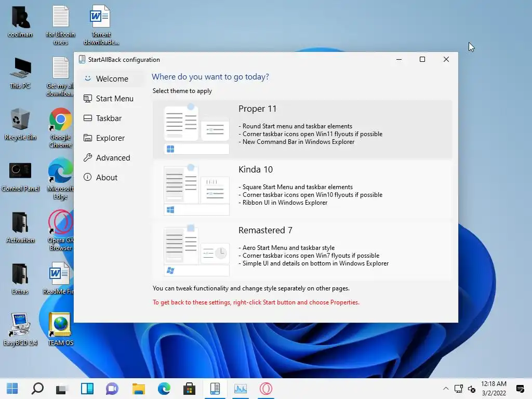Launch Microsoft Edge from the taskbar
Screen dimensions: 532x399
pos(164,389)
